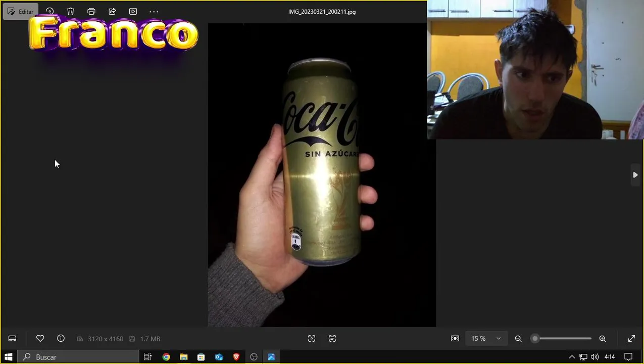644x364 pixels.
Task: Open network settings from tray
Action: coord(583,357)
